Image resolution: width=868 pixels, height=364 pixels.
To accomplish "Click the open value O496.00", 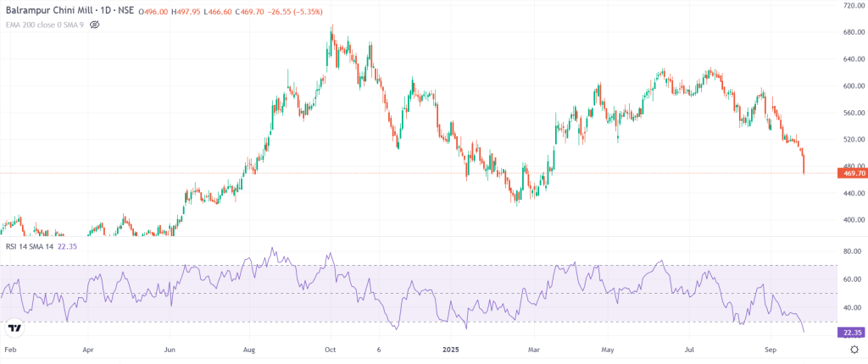I will [x=154, y=12].
